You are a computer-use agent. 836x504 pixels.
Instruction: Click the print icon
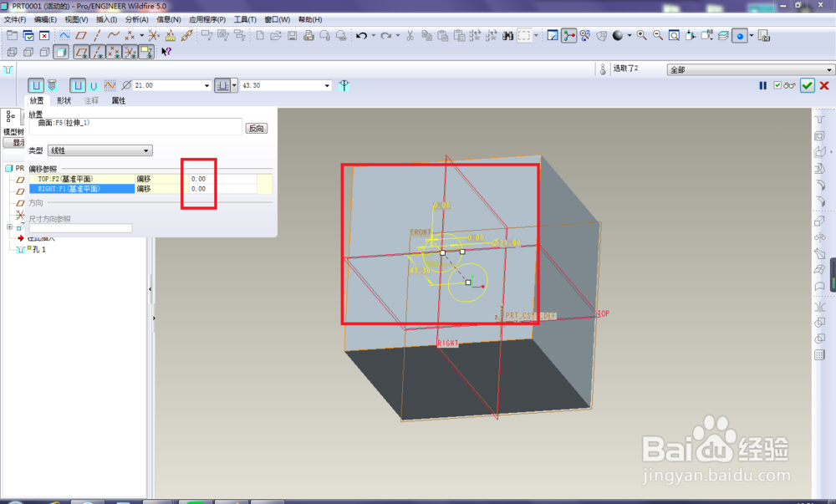point(308,36)
